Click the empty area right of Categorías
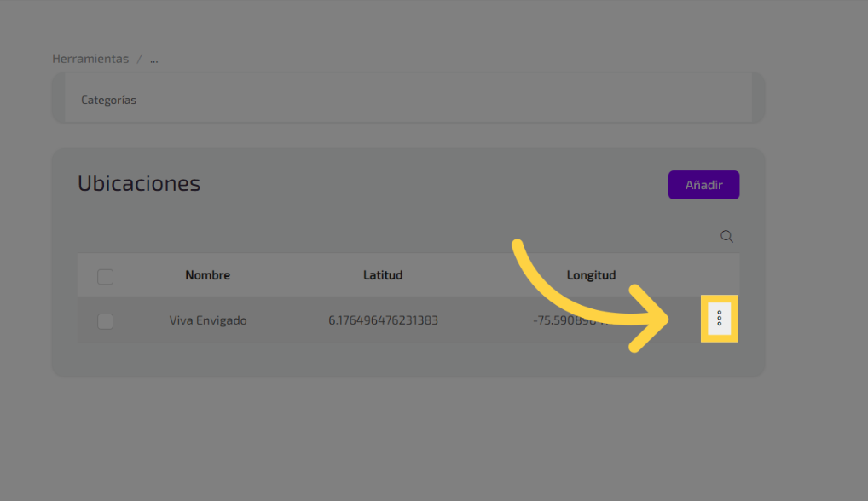The image size is (868, 501). point(426,100)
